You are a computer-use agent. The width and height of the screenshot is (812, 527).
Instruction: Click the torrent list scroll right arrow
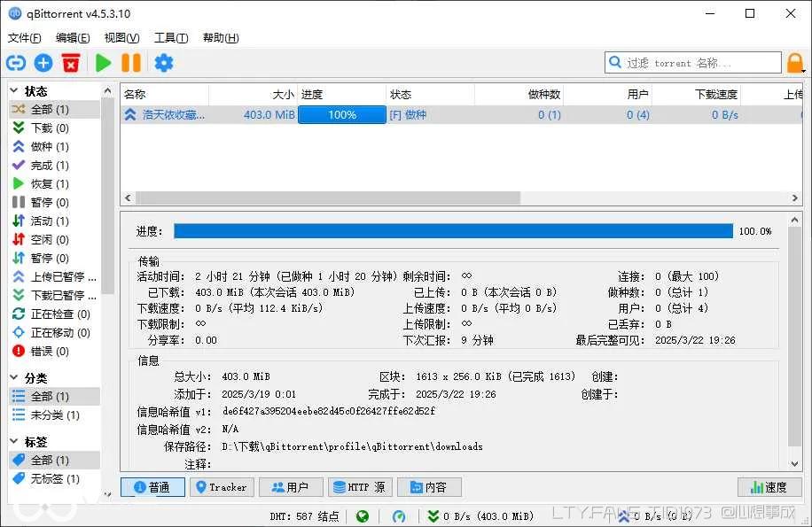pos(795,198)
